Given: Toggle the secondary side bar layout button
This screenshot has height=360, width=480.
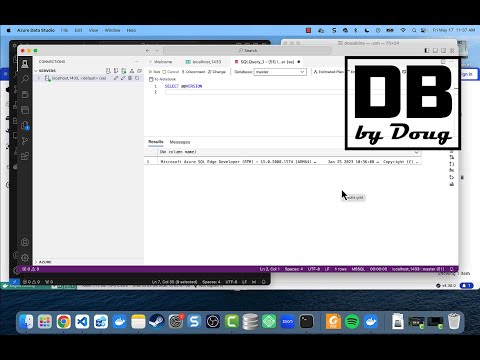Looking at the screenshot, I should click(443, 51).
